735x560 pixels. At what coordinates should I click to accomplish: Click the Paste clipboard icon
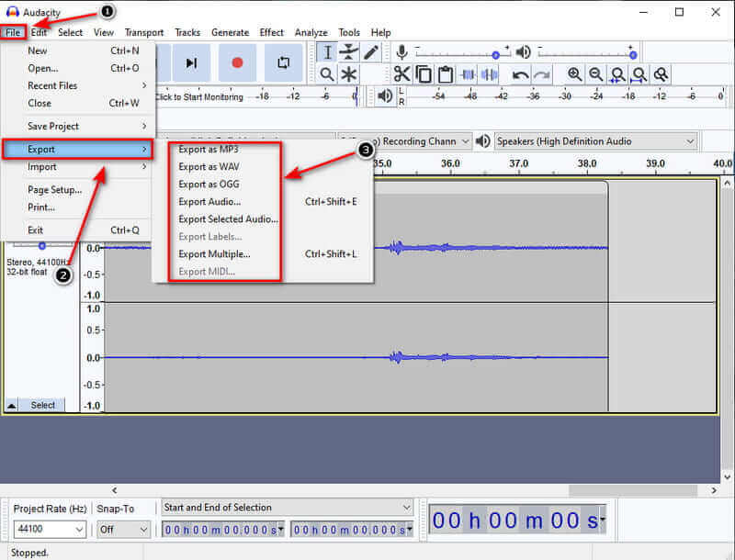click(446, 74)
